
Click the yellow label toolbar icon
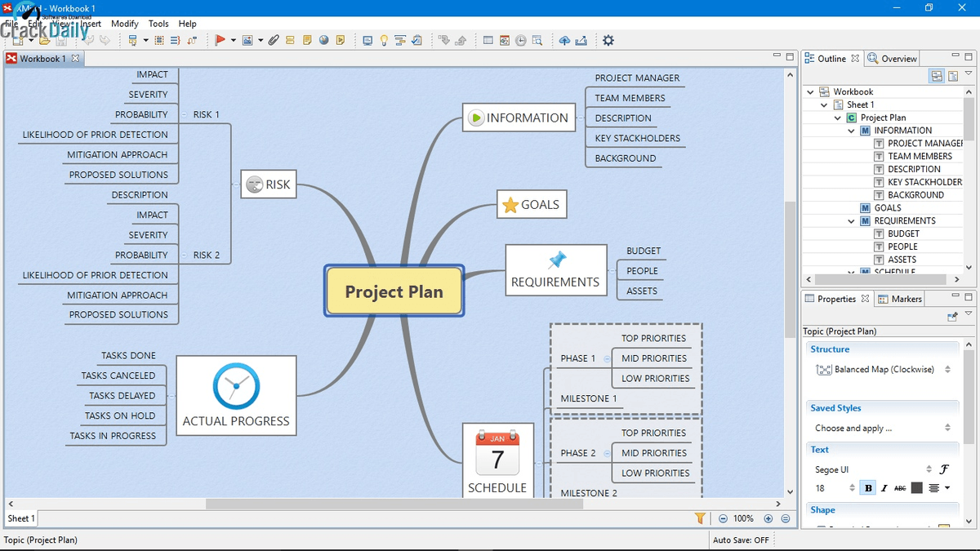290,40
